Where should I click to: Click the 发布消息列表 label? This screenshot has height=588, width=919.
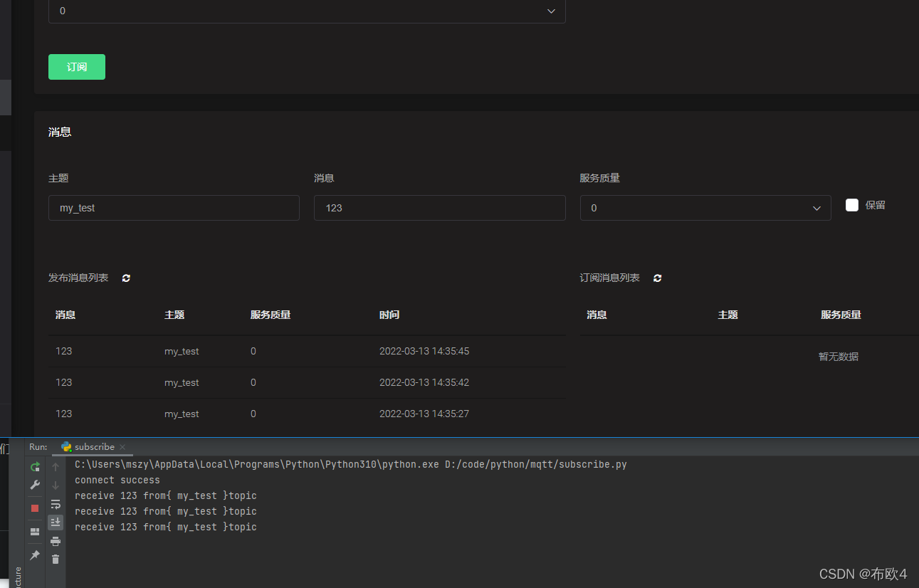click(78, 278)
